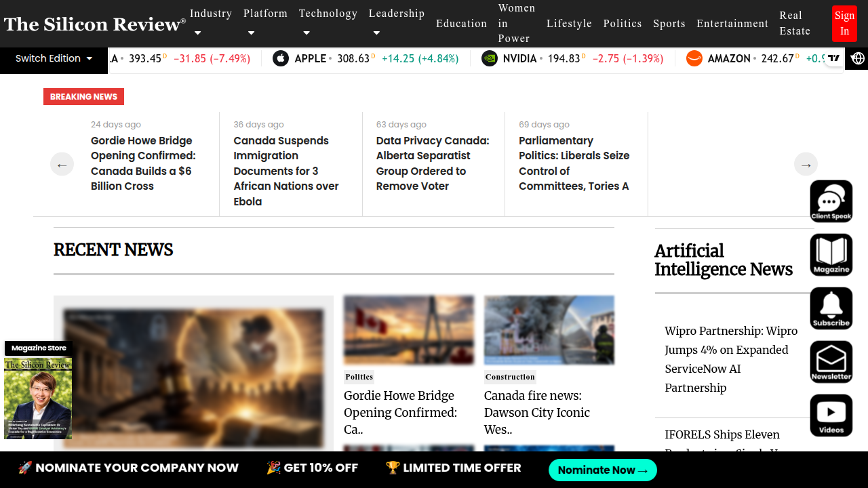Image resolution: width=868 pixels, height=488 pixels.
Task: Click the TradingView logo on ticker
Action: pos(834,58)
